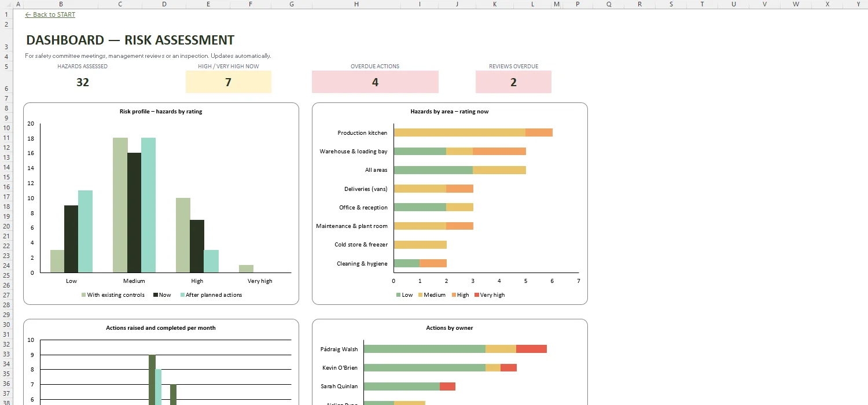Click the yellow High / Very High value cell
The height and width of the screenshot is (405, 868).
point(229,82)
